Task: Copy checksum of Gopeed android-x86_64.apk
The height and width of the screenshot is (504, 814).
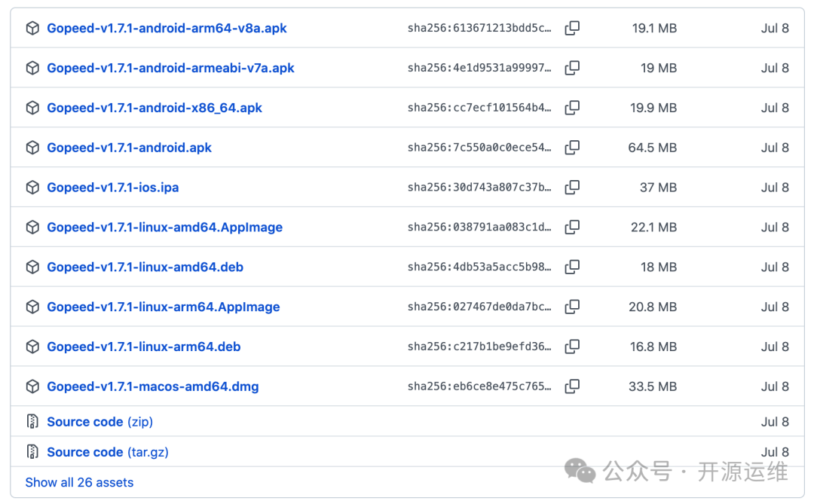Action: coord(572,108)
